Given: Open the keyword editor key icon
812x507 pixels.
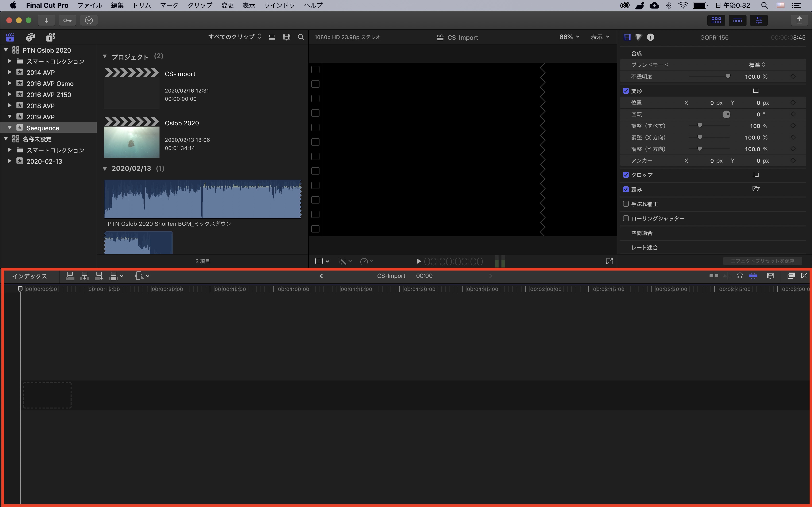Looking at the screenshot, I should (67, 20).
